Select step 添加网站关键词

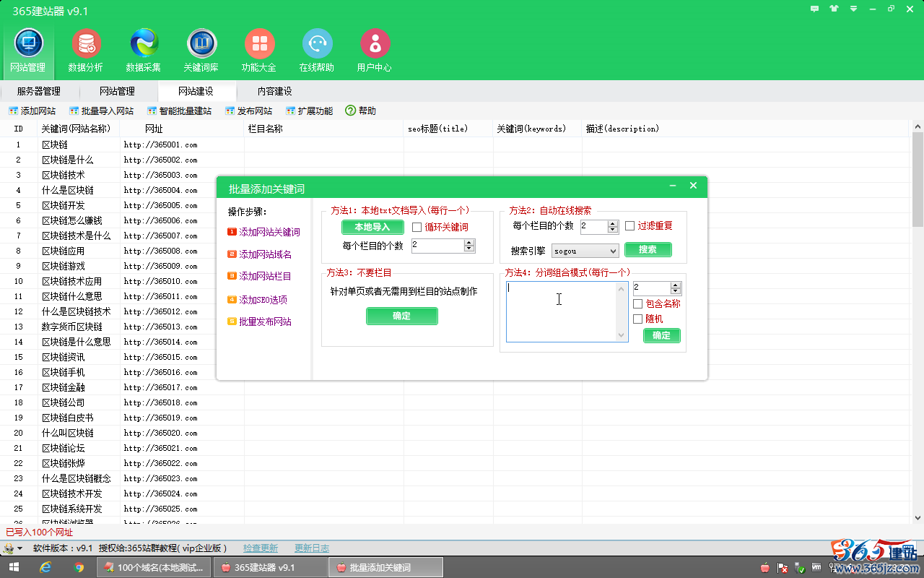(x=264, y=232)
